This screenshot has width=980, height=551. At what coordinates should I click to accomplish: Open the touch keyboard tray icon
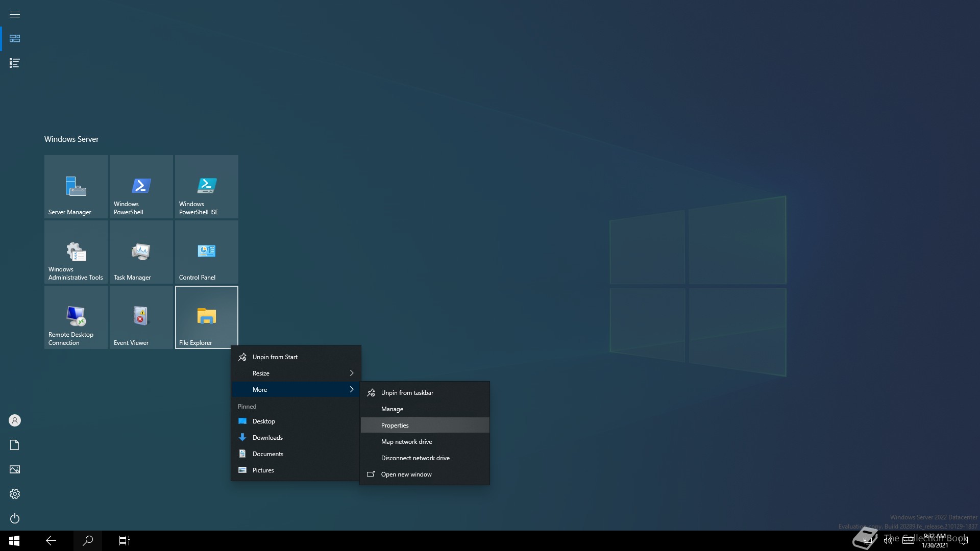[908, 541]
